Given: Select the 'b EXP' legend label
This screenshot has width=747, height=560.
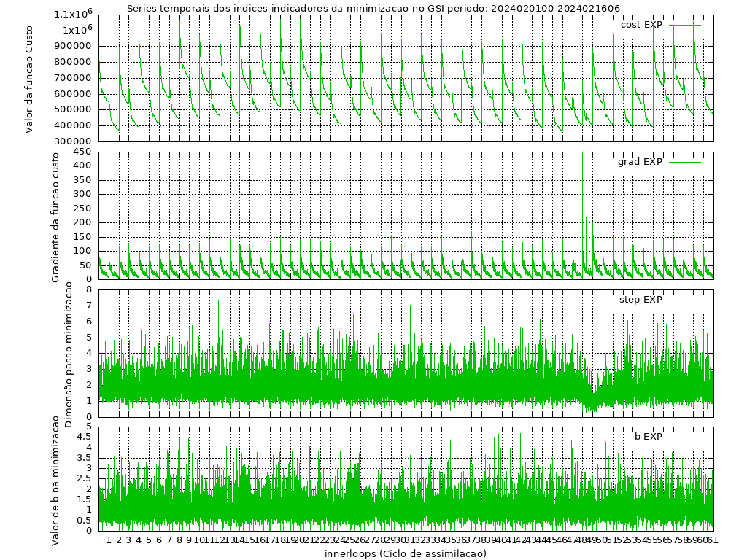Looking at the screenshot, I should click(648, 437).
